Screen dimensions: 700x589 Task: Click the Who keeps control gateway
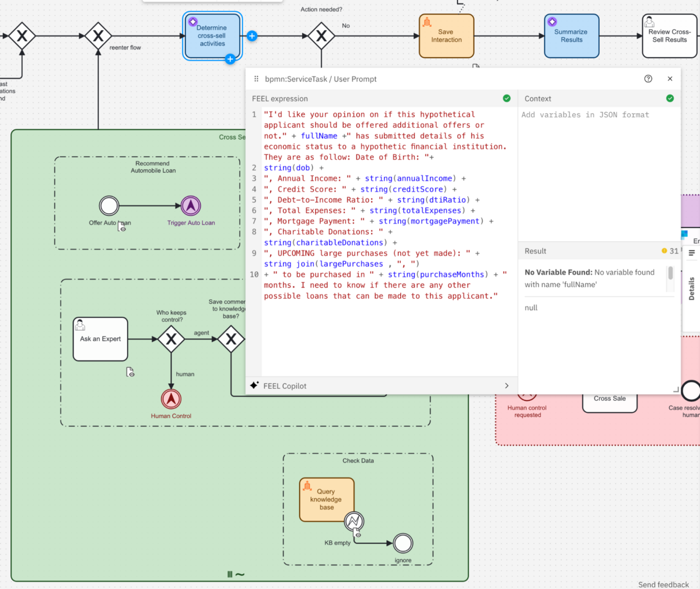tap(171, 339)
